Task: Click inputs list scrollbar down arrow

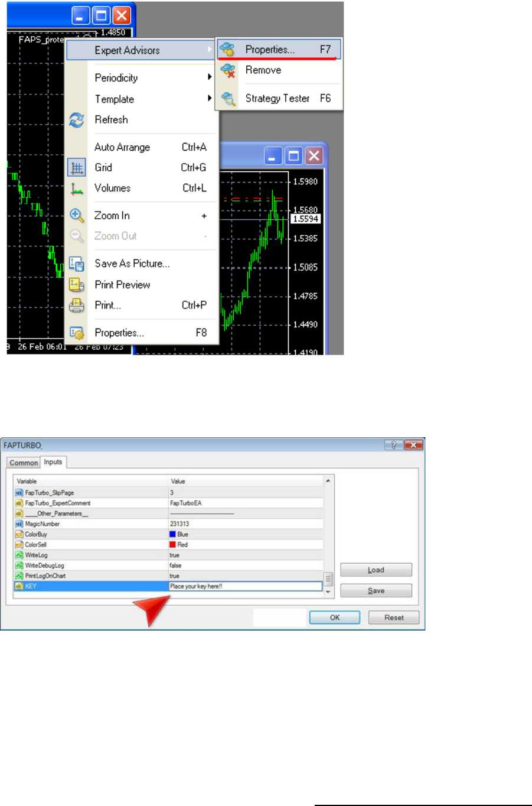Action: 328,591
